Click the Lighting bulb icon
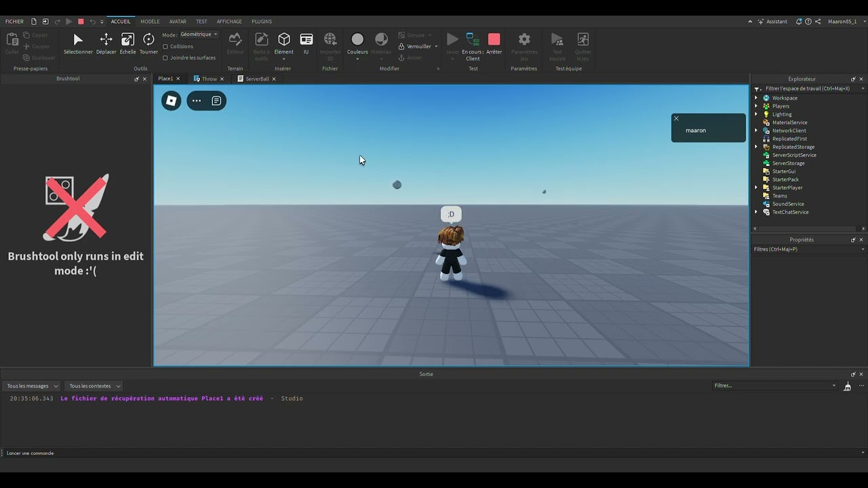 [766, 115]
